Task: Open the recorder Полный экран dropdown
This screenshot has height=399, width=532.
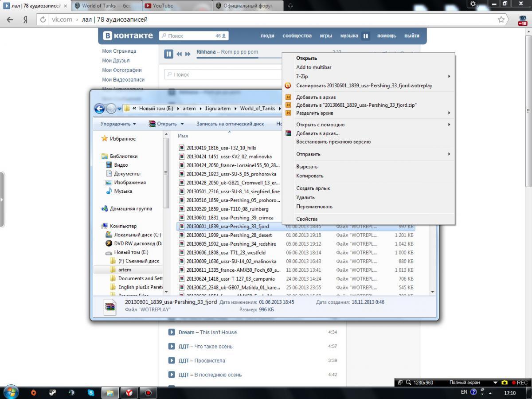Action: [x=495, y=383]
